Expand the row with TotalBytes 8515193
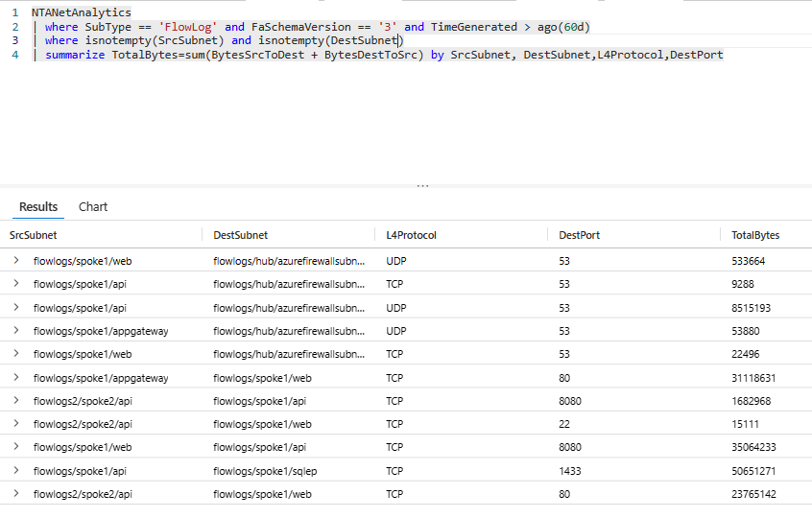 pyautogui.click(x=16, y=308)
